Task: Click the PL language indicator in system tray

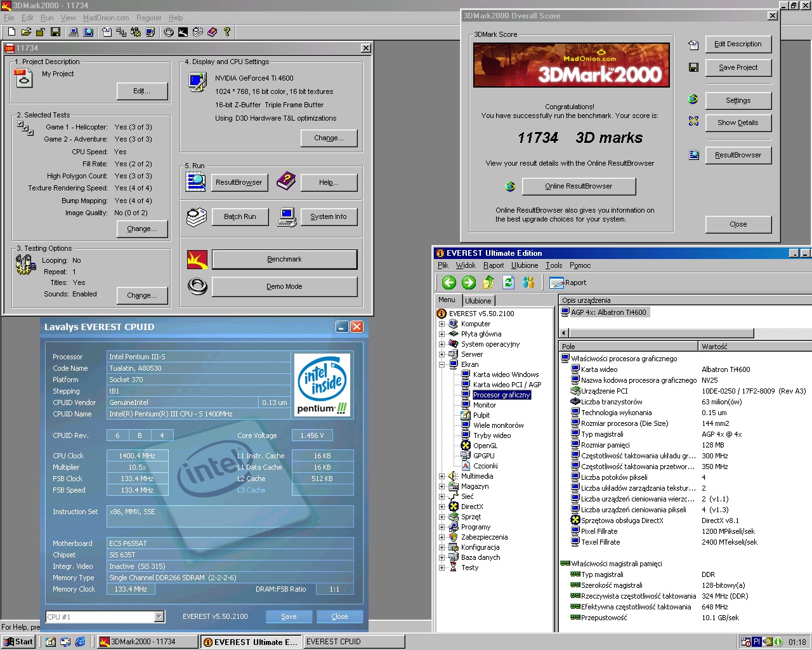Action: click(757, 642)
